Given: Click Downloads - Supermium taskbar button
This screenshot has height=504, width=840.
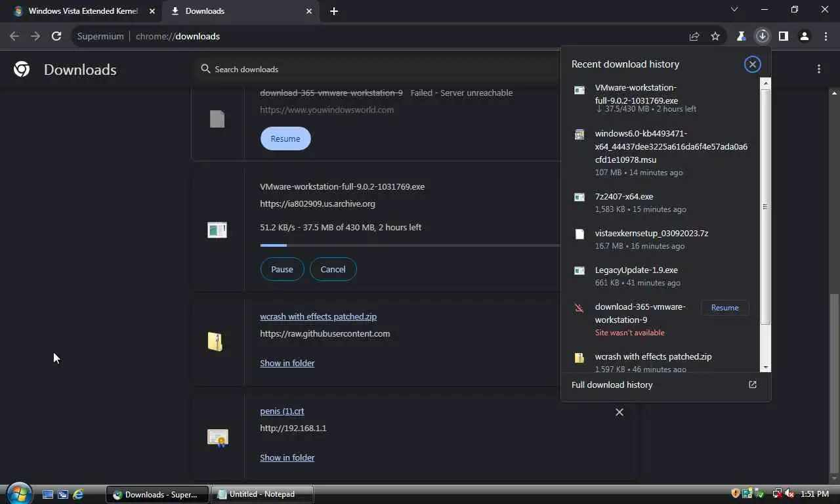Looking at the screenshot, I should (x=157, y=494).
